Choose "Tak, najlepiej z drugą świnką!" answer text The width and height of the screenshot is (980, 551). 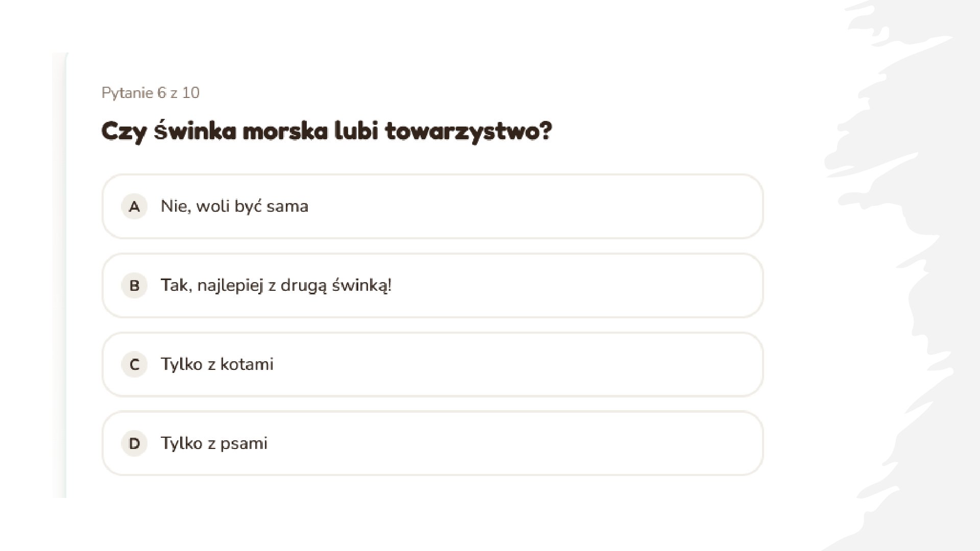276,285
